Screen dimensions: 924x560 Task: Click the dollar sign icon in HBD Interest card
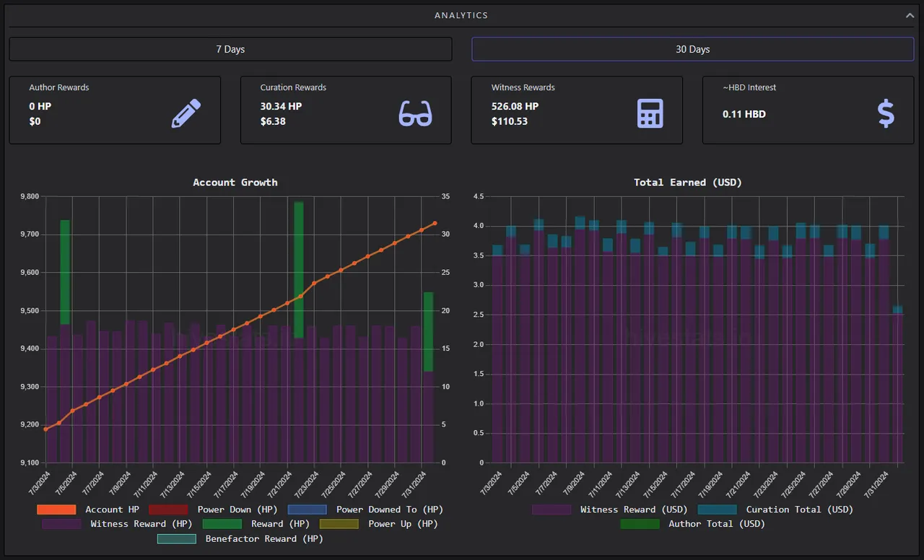click(886, 113)
